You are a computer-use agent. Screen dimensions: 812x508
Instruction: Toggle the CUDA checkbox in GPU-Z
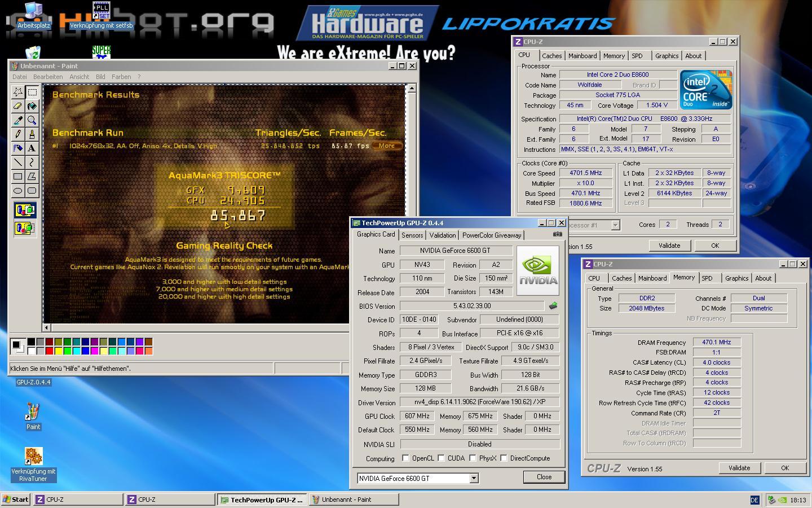[x=441, y=458]
